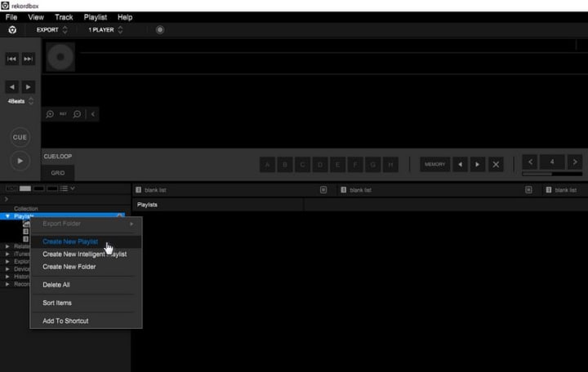This screenshot has height=372, width=588.
Task: Expand the Devices tree node
Action: click(7, 269)
